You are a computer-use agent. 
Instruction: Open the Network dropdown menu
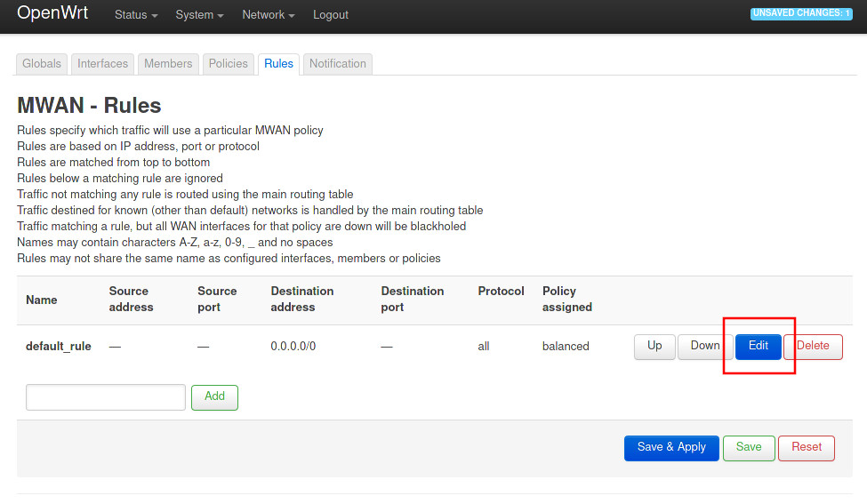tap(268, 15)
